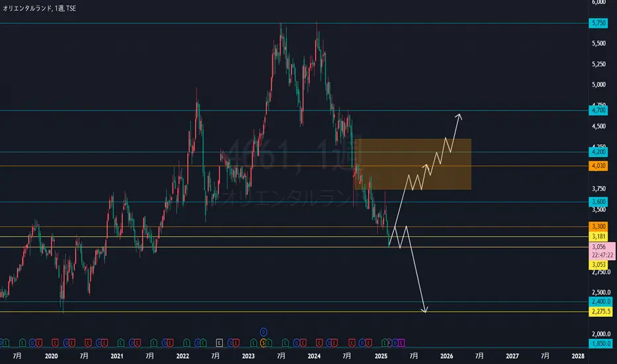This screenshot has width=617, height=364.
Task: Open the red E earnings marker for October 2024
Action: (368, 343)
